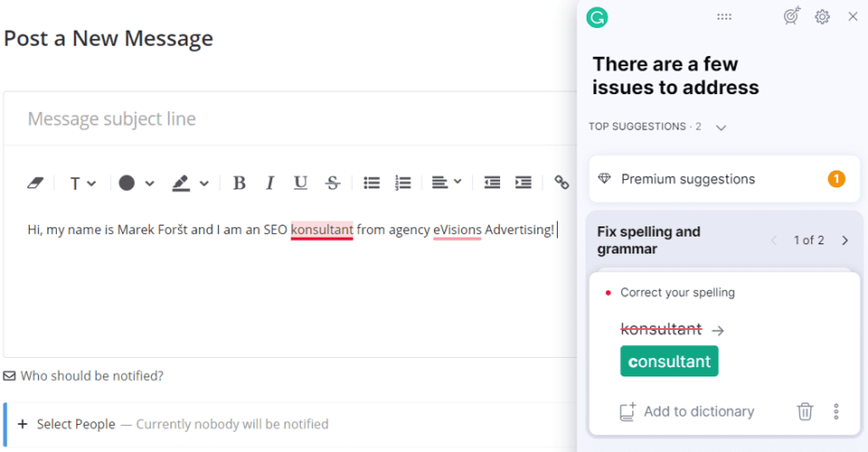Screen dimensions: 868x452
Task: Insert a bulleted list
Action: [372, 183]
